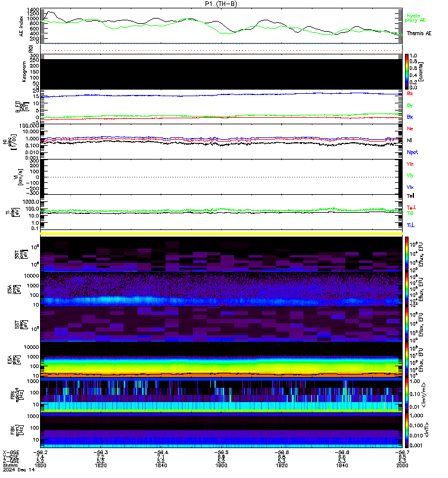Viewport: 448px width, 478px height.
Task: Click the hhmm time row label
Action: click(10, 466)
